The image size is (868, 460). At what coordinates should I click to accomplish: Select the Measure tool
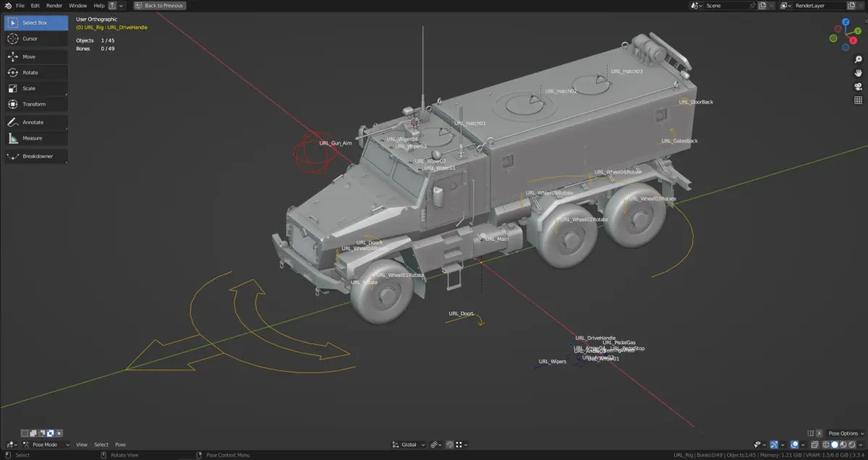tap(36, 138)
